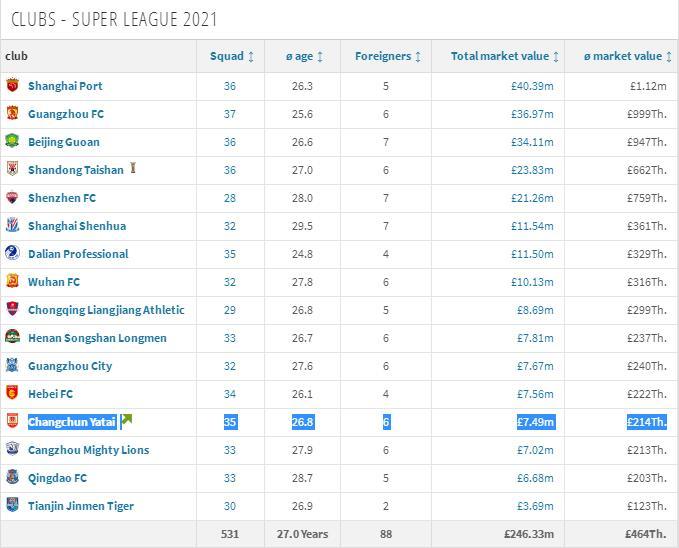
Task: Click league total value £246.33m in footer
Action: click(x=529, y=534)
